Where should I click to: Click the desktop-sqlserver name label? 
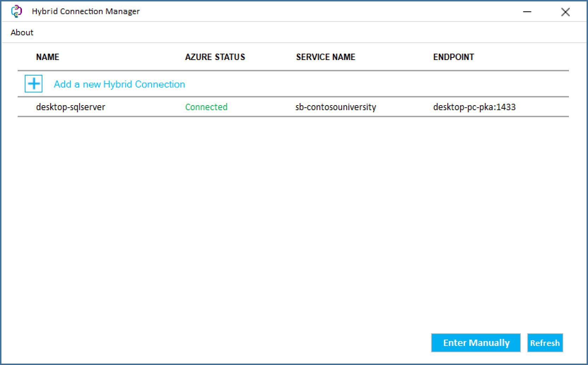(x=70, y=107)
